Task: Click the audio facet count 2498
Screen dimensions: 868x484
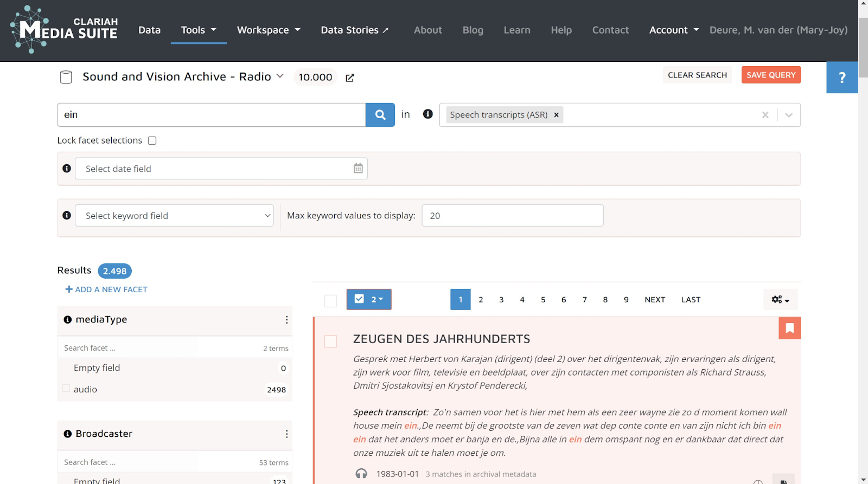Action: tap(276, 390)
